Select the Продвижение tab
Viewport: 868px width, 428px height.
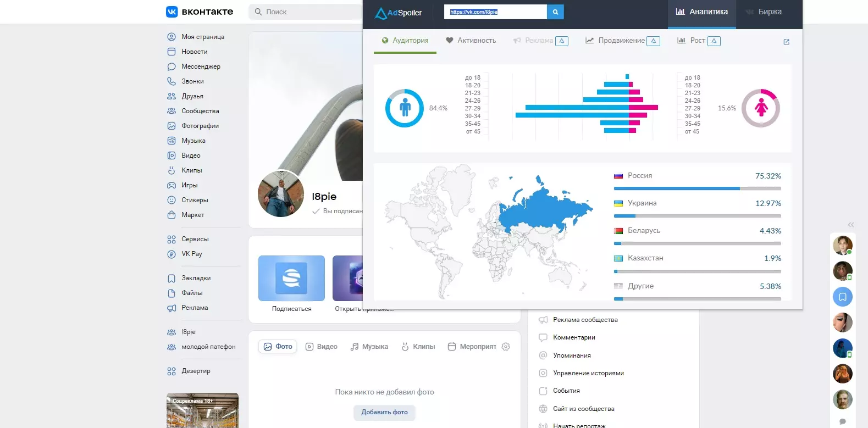click(622, 41)
